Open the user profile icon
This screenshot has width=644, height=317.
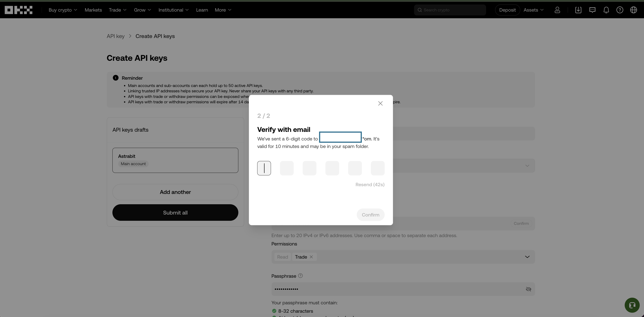[557, 10]
